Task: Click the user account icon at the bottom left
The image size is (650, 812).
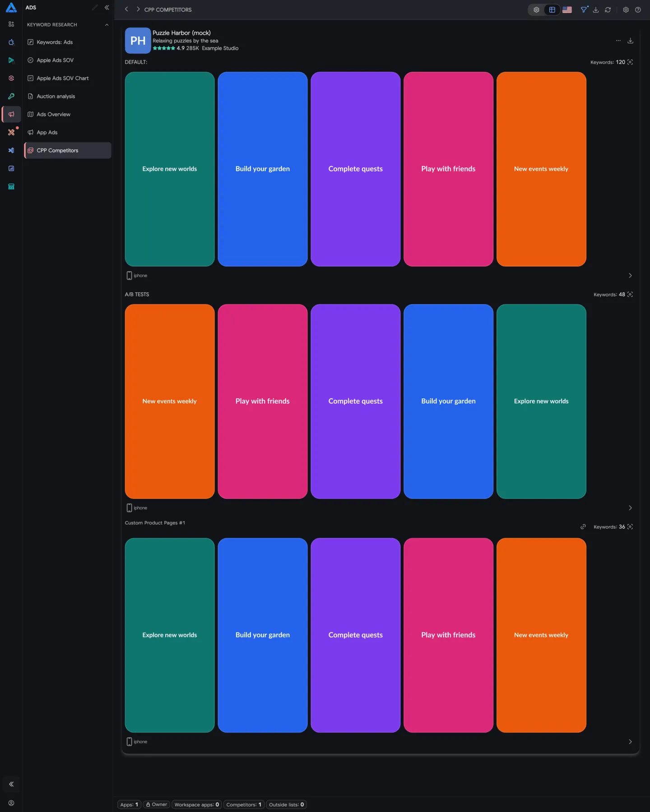Action: coord(11,803)
